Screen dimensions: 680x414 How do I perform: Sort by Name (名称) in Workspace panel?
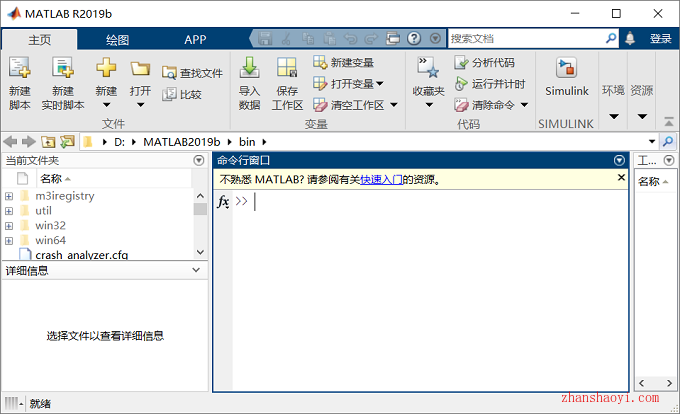(653, 181)
